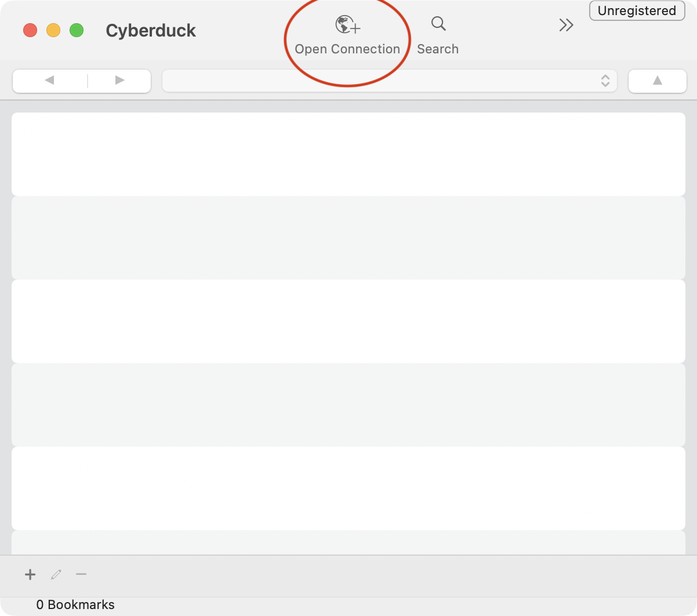Minimize the Cyberduck window with the yellow button
The height and width of the screenshot is (616, 697).
tap(53, 30)
